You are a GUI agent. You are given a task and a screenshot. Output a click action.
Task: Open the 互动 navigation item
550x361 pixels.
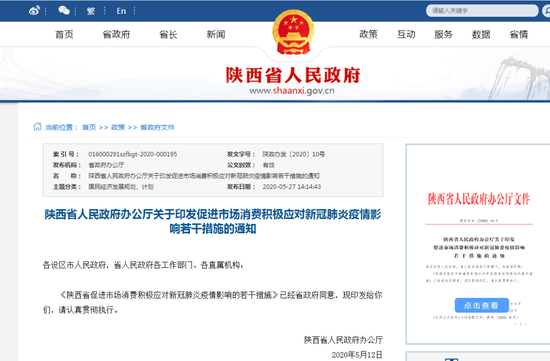(x=406, y=34)
